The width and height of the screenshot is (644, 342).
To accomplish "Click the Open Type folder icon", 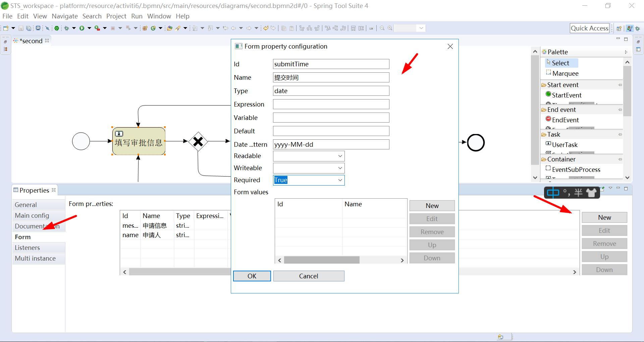I will 170,28.
